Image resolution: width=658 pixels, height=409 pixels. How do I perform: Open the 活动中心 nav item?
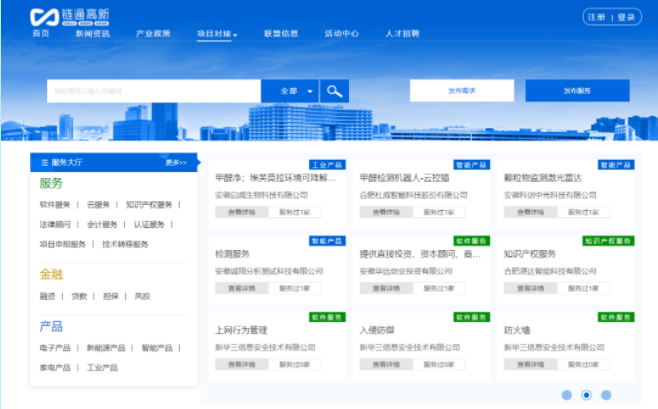tap(342, 34)
